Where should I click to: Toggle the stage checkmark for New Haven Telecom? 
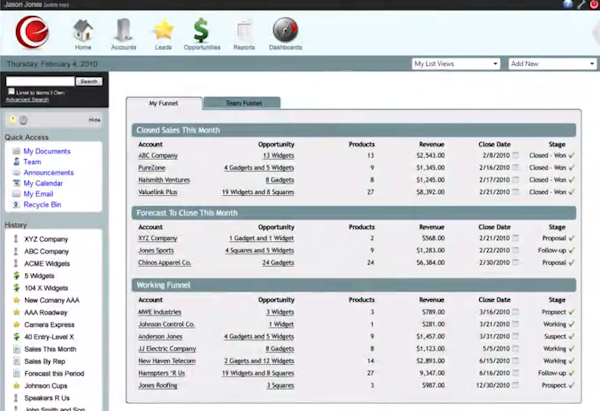click(x=571, y=361)
